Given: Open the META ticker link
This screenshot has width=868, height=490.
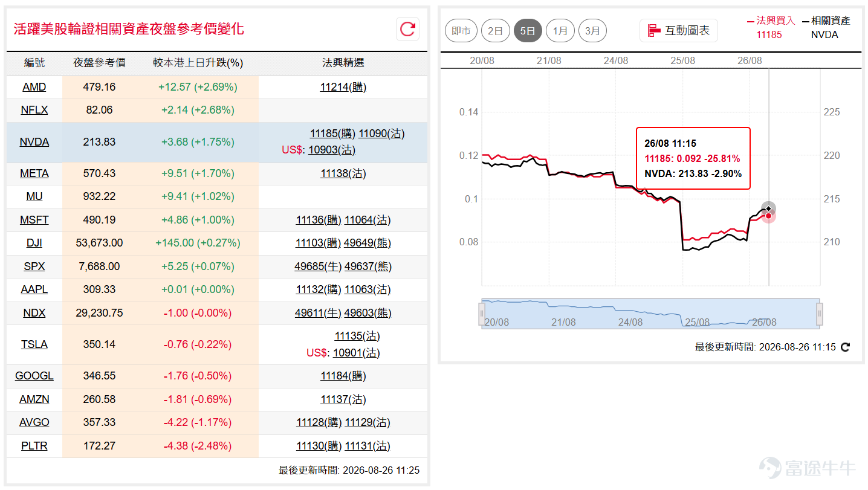Looking at the screenshot, I should pyautogui.click(x=34, y=173).
